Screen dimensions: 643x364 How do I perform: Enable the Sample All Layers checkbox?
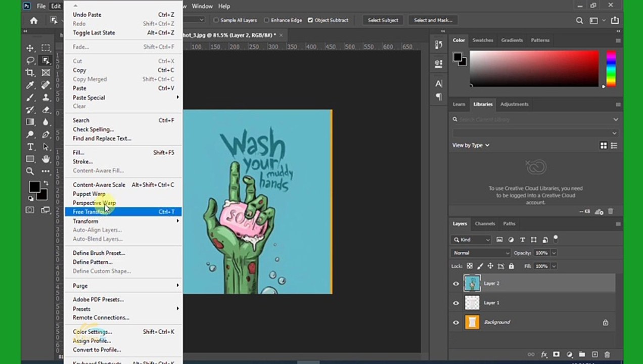coord(216,20)
